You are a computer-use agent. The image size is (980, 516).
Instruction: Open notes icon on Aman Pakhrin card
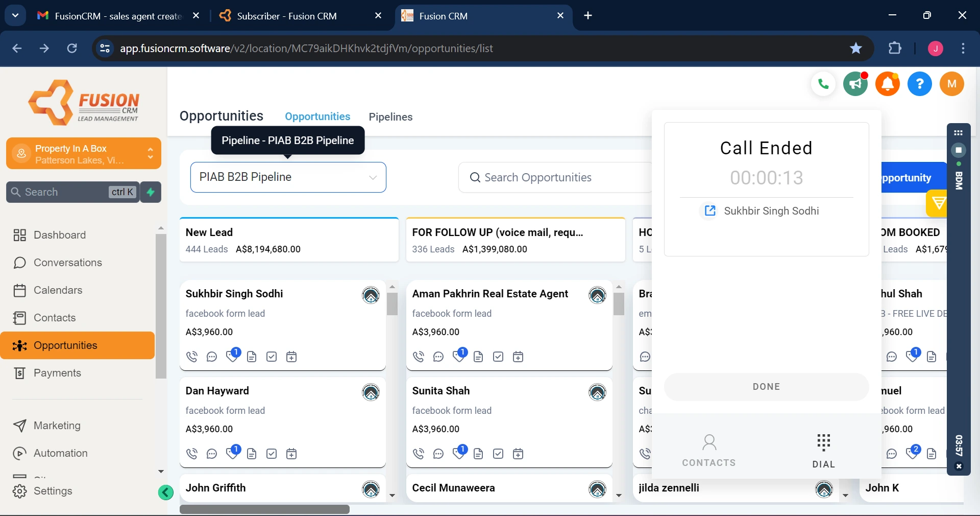(478, 357)
